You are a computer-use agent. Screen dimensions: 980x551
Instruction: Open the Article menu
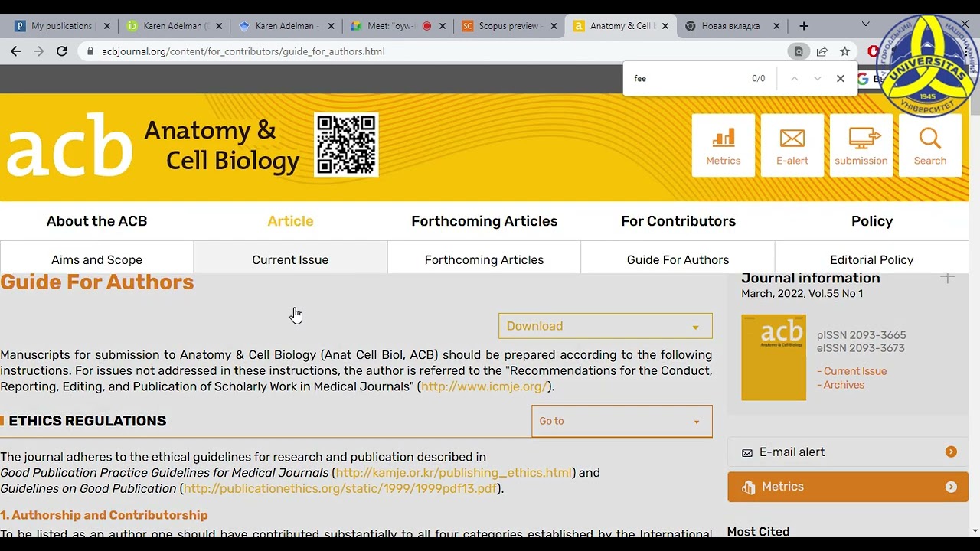coord(290,221)
